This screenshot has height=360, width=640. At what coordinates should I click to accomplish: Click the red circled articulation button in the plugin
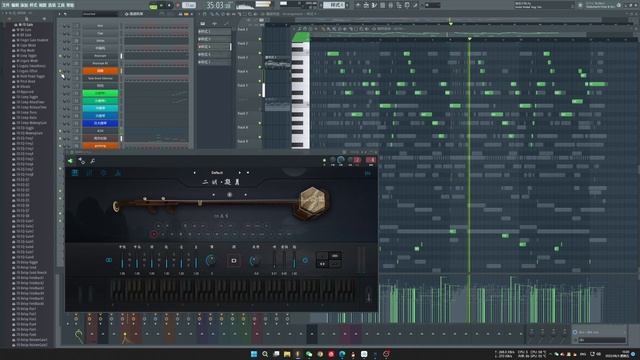[153, 234]
